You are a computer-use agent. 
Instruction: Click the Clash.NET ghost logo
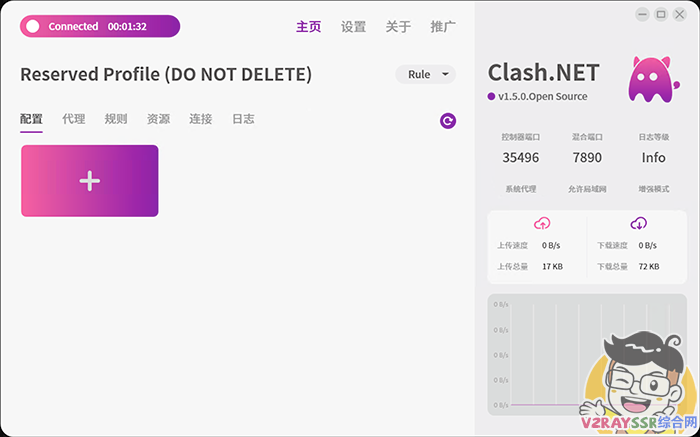pos(647,80)
